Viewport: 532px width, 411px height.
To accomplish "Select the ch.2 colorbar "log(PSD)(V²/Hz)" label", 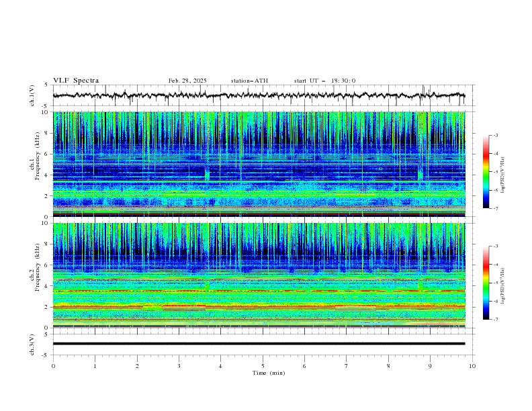I will [503, 285].
